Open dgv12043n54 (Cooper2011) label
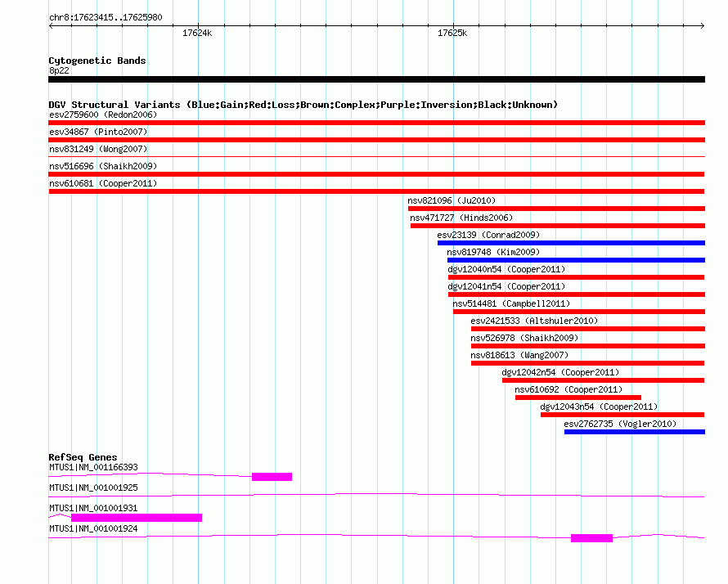 [x=599, y=407]
